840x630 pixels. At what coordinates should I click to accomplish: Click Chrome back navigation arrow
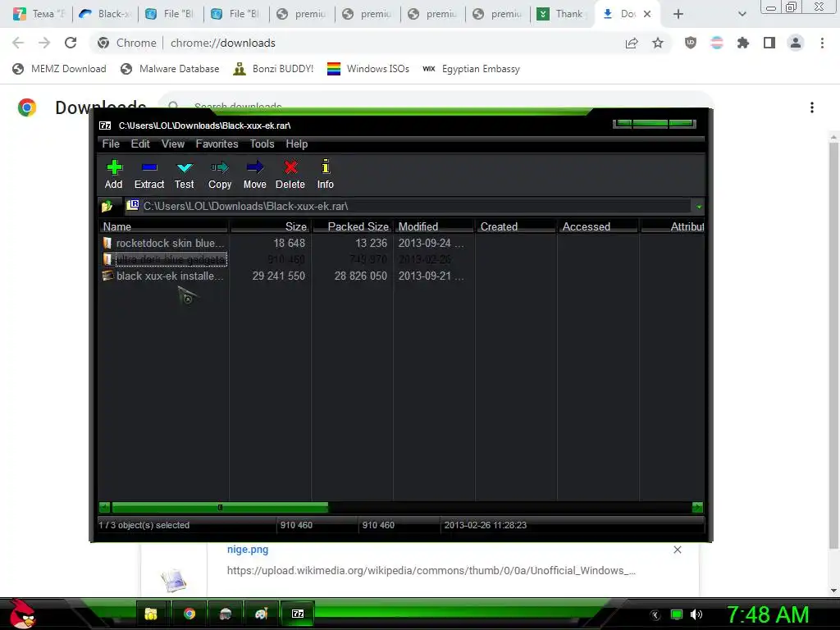pos(18,43)
